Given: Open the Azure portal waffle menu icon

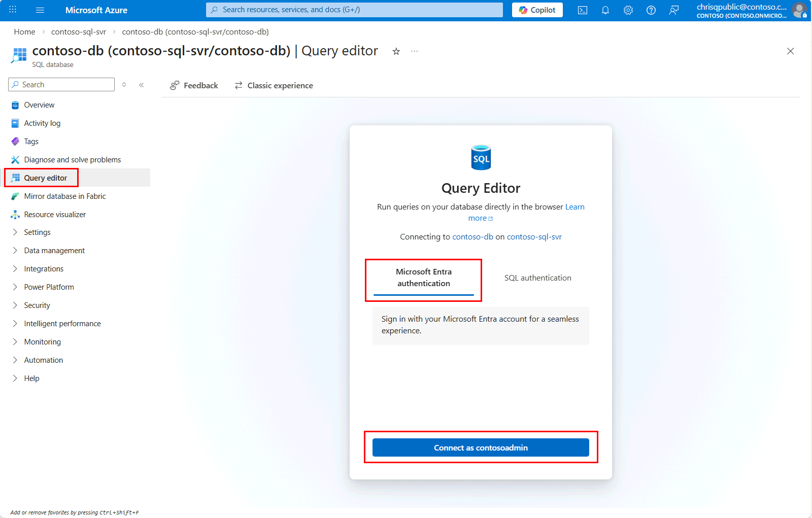Looking at the screenshot, I should point(13,10).
